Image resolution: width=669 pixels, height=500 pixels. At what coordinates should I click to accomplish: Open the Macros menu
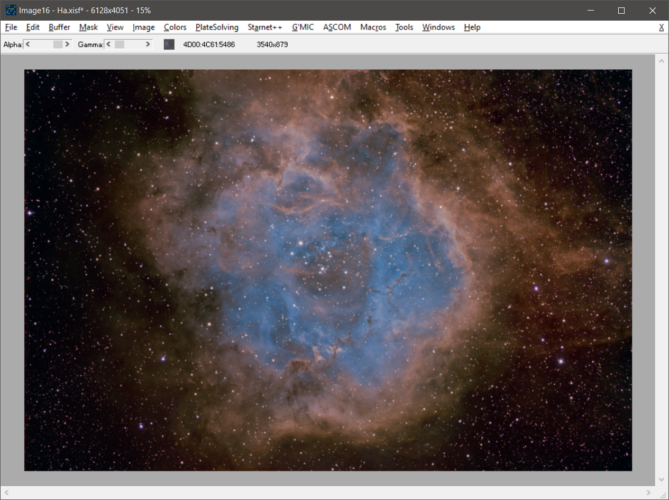[373, 27]
